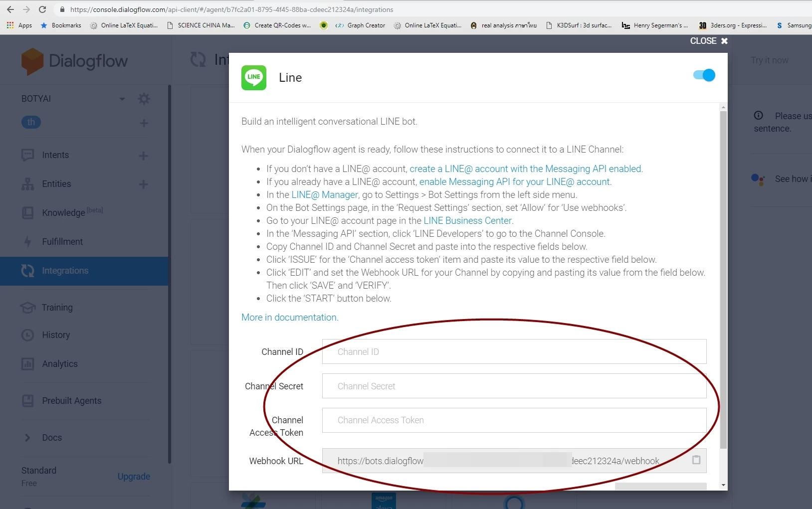Click the Try it now field

tap(770, 60)
